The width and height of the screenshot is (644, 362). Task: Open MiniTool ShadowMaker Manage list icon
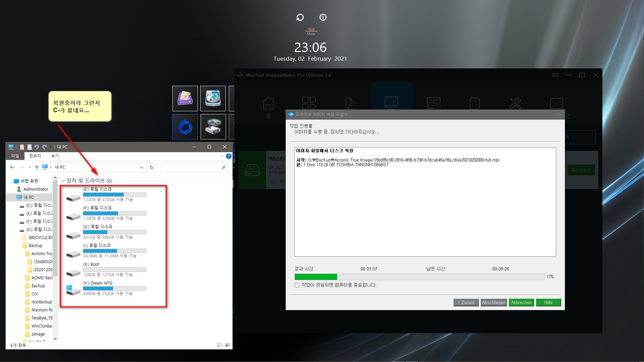click(433, 103)
